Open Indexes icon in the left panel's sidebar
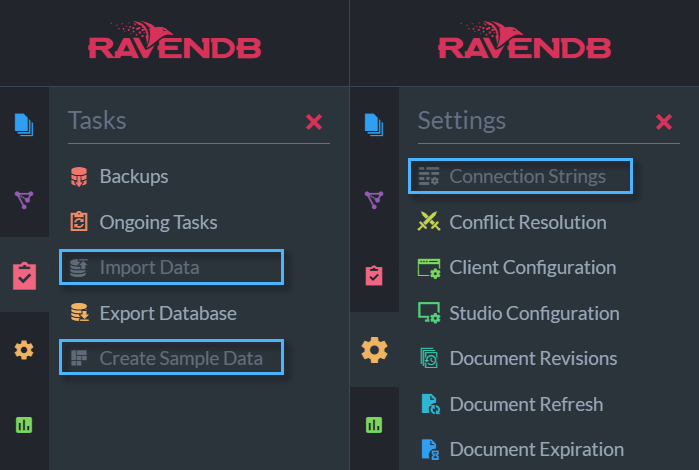The height and width of the screenshot is (470, 699). coord(24,199)
